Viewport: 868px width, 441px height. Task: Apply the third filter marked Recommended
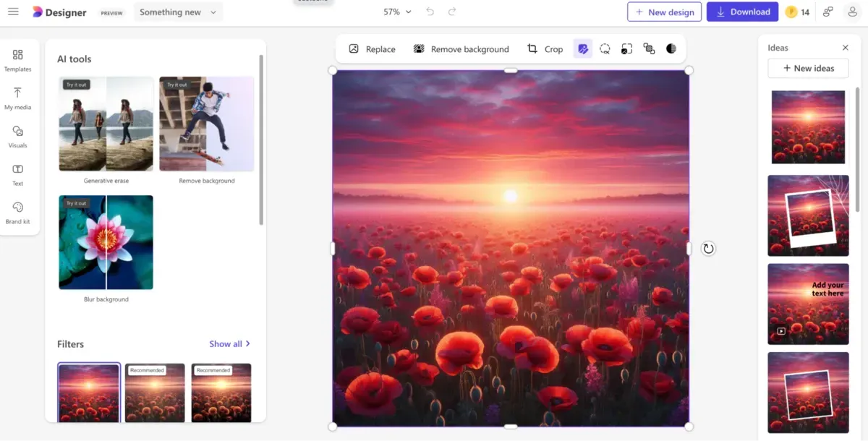pyautogui.click(x=221, y=393)
